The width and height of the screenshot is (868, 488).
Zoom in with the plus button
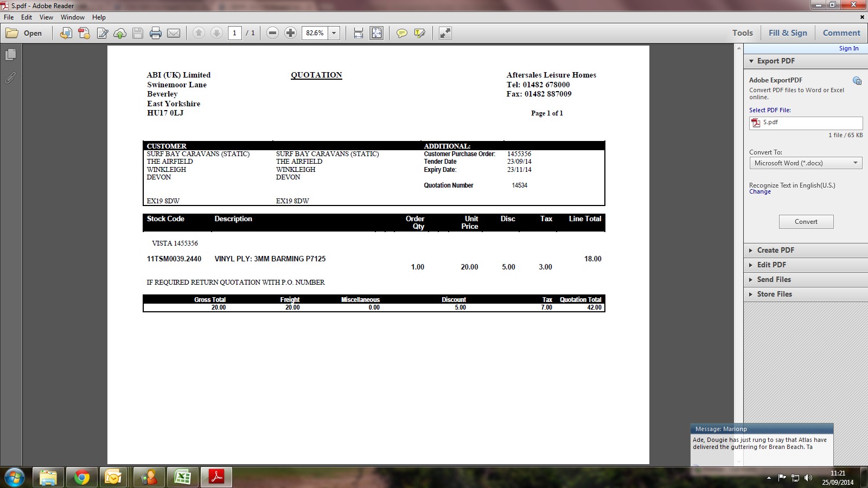(x=291, y=33)
